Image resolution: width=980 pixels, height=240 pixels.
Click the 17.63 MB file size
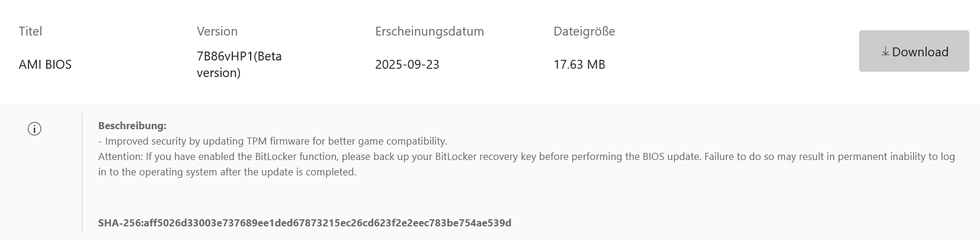pos(579,65)
